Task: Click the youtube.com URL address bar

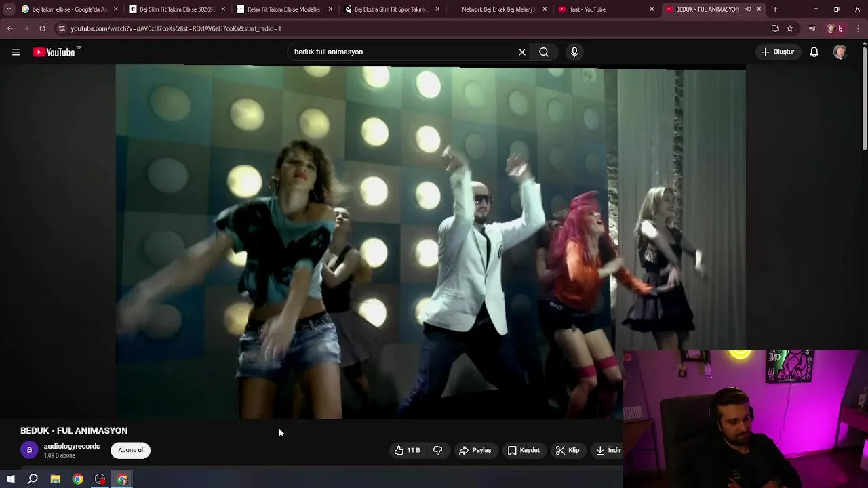Action: point(407,28)
